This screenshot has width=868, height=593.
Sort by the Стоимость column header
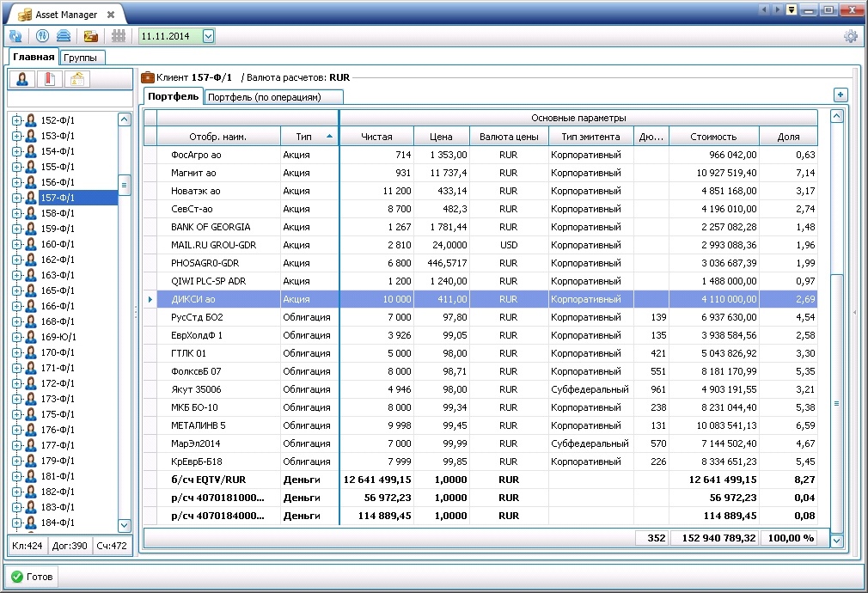pyautogui.click(x=713, y=137)
